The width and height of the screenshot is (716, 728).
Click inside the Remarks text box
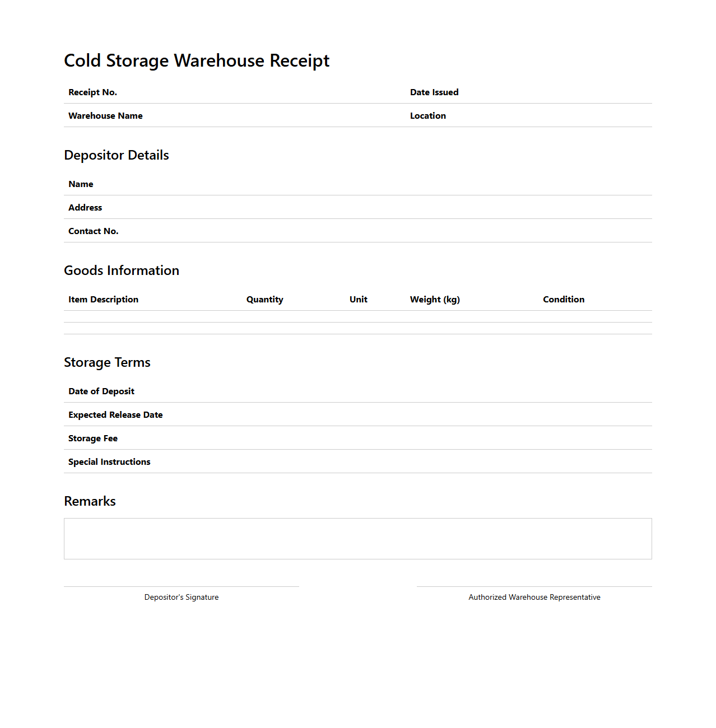click(x=357, y=538)
